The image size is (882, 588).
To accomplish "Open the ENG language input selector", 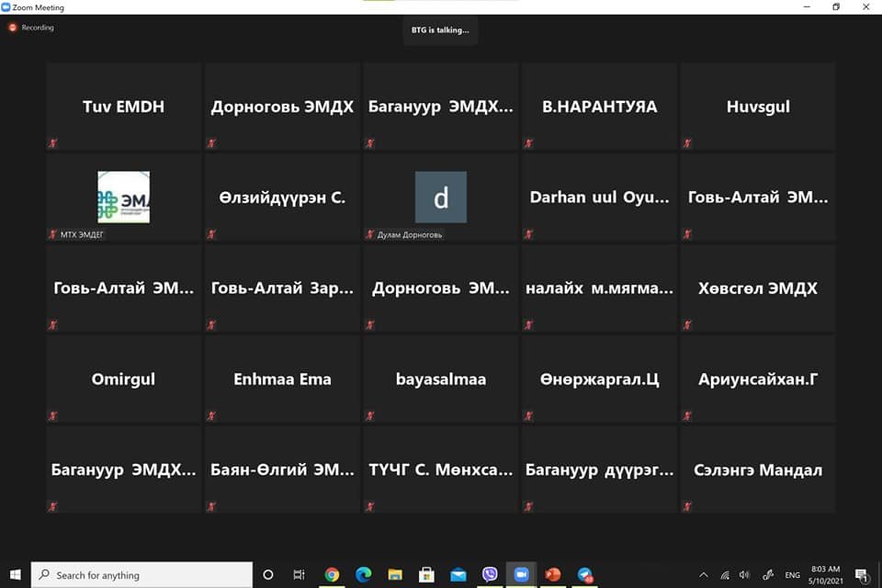I will [792, 575].
